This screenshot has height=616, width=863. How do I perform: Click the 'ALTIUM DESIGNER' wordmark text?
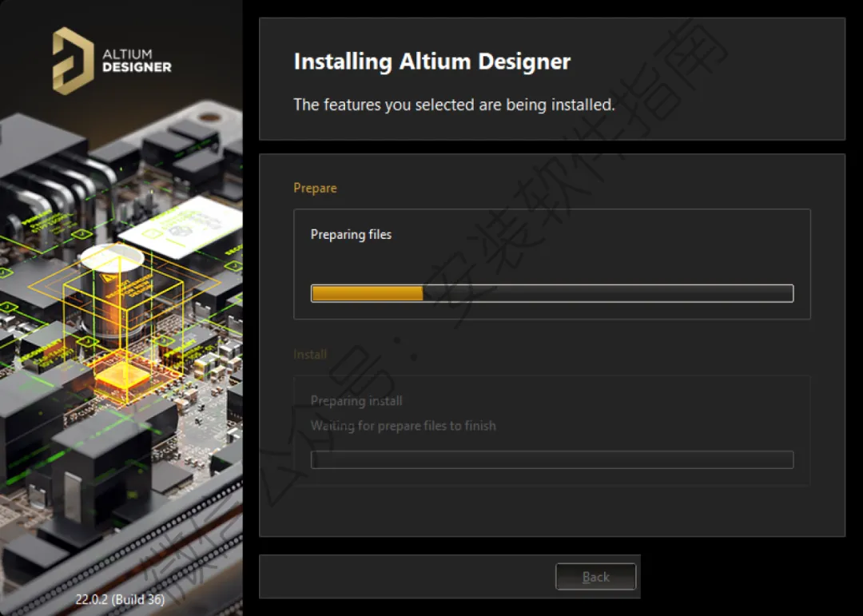point(137,61)
